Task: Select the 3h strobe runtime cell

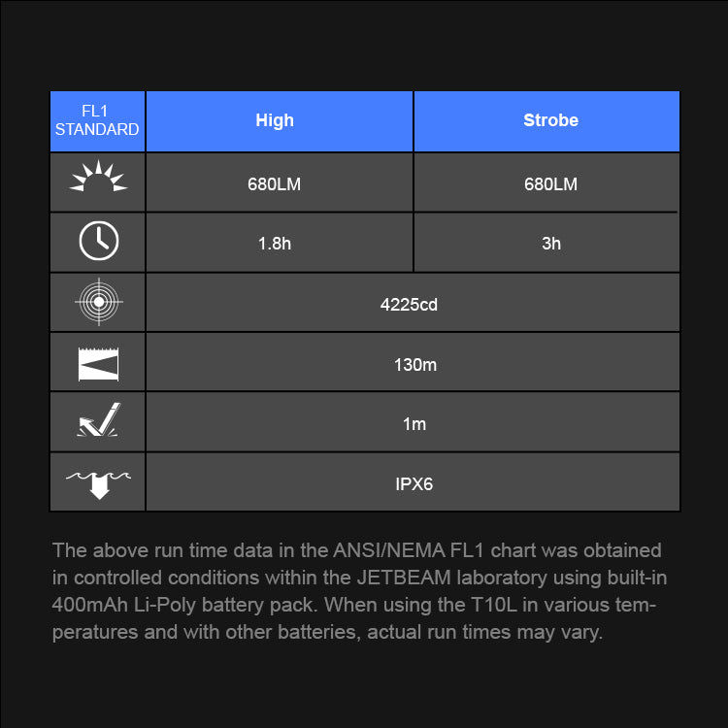Action: pos(550,244)
